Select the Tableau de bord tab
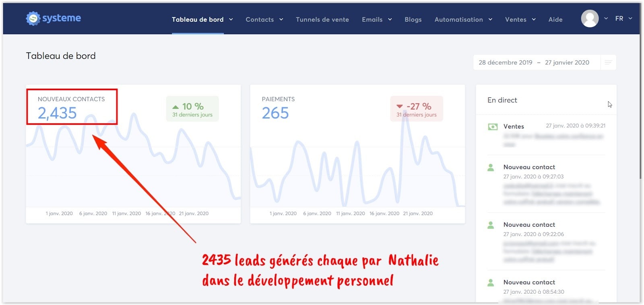 click(198, 19)
